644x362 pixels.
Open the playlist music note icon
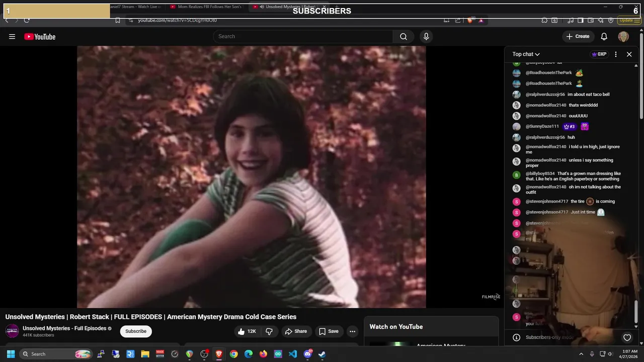tap(571, 20)
